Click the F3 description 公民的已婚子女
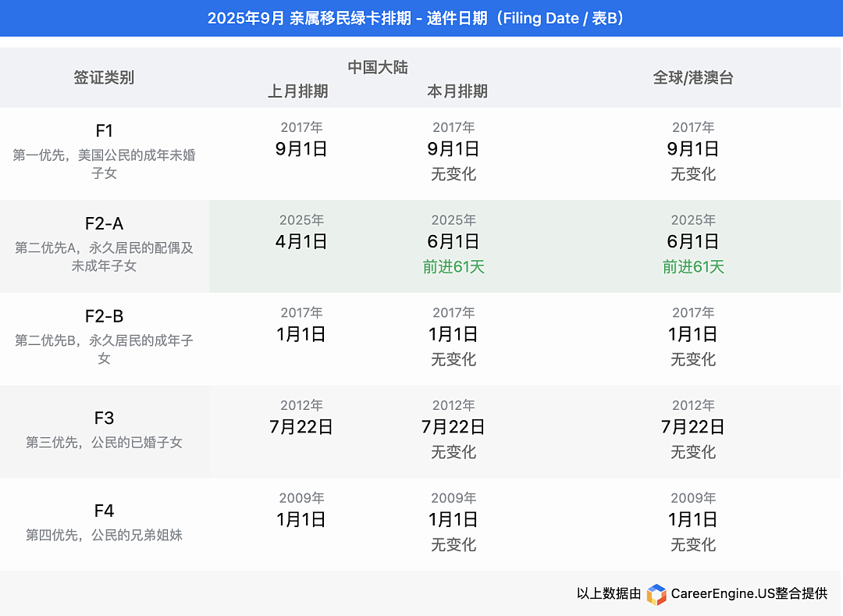This screenshot has width=843, height=616. pos(105,443)
